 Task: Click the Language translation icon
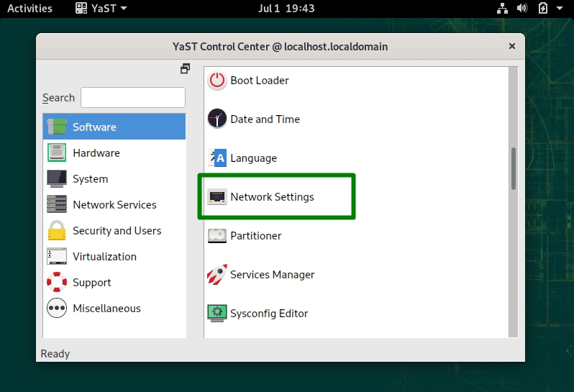pyautogui.click(x=217, y=158)
